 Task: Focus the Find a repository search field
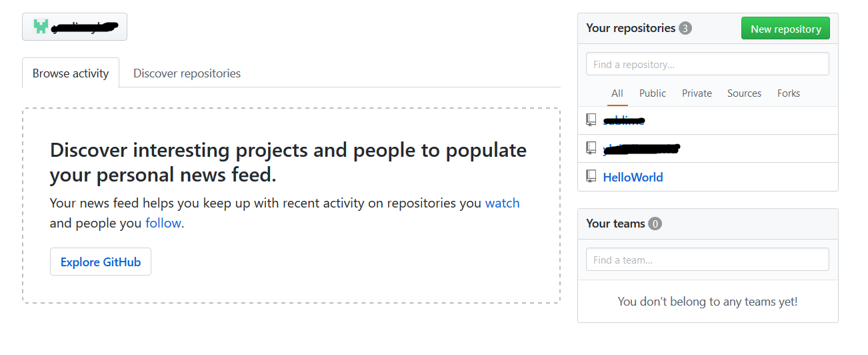(707, 64)
